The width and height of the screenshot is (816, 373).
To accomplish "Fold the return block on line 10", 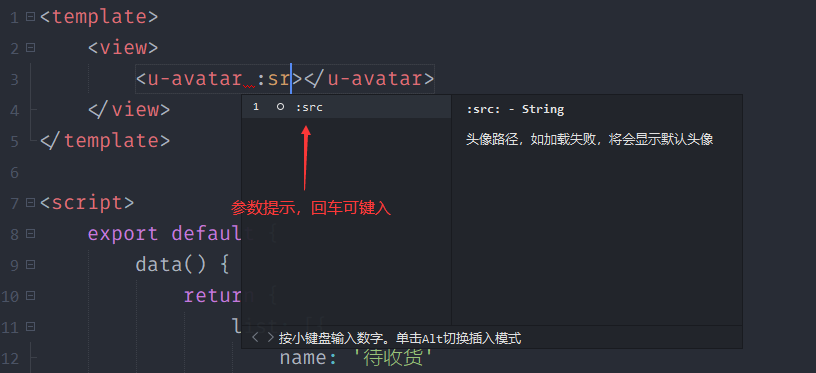I will click(31, 295).
